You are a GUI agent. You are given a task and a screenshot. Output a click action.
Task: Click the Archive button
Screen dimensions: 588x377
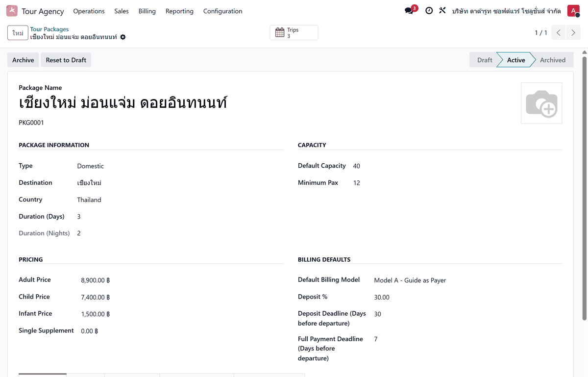23,60
